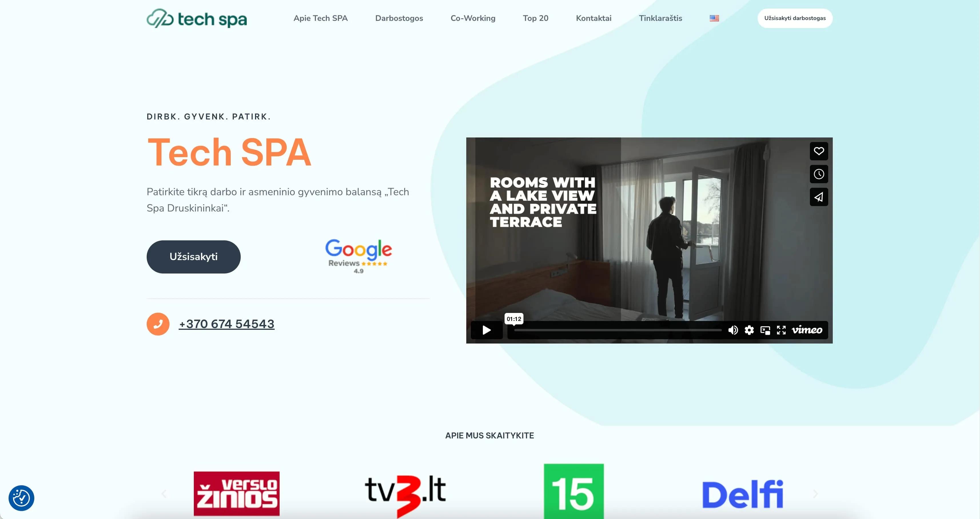Click the language flag toggle English

coord(714,17)
